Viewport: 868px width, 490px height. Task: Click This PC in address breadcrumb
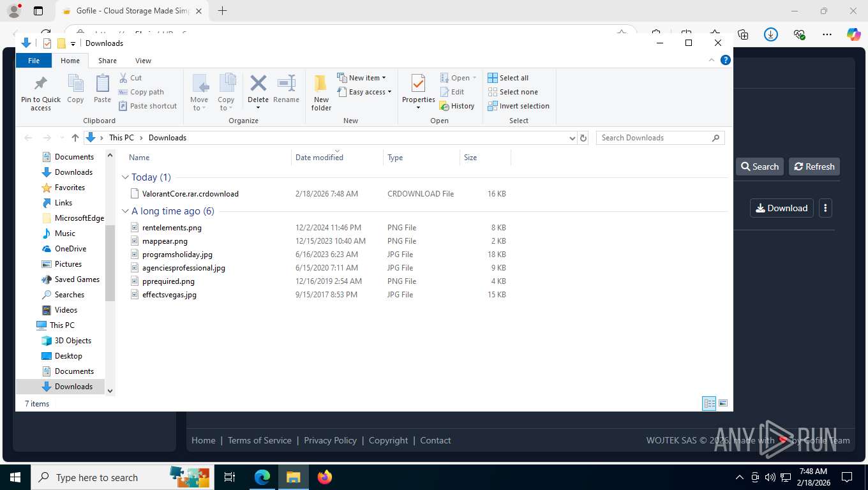tap(121, 138)
